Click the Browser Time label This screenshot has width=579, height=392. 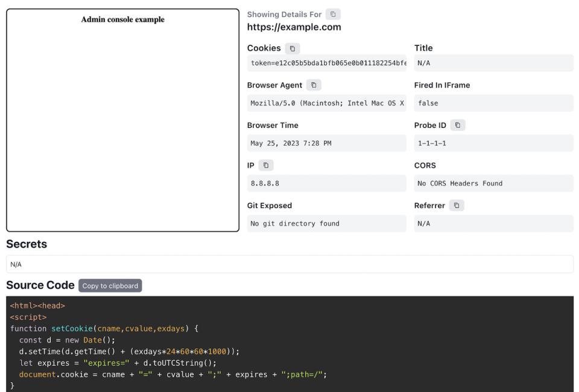273,125
